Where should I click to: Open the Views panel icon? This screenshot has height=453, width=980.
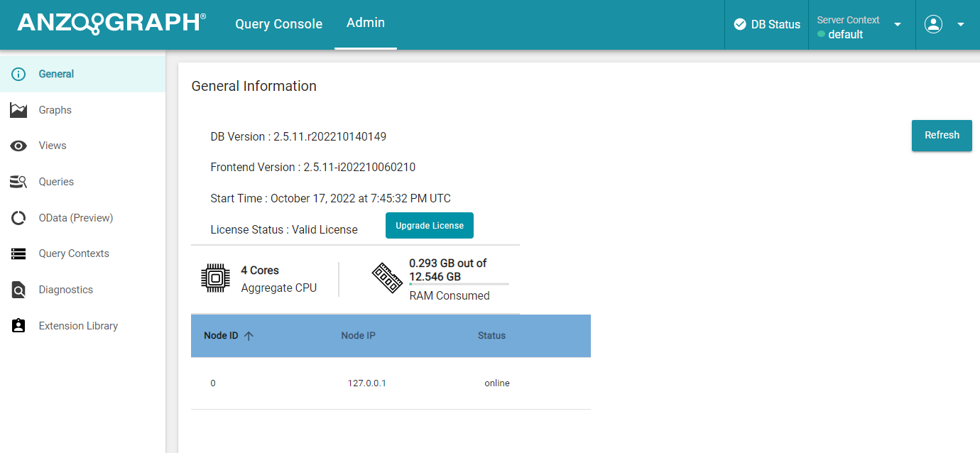[18, 146]
